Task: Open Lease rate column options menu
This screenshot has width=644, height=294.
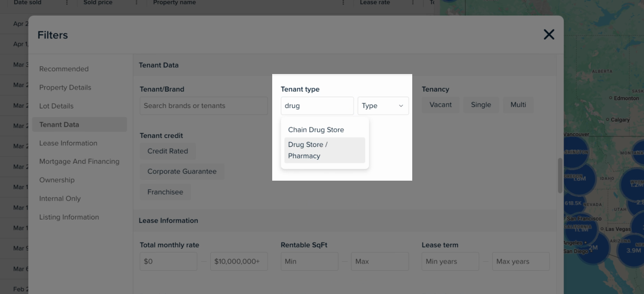Action: pyautogui.click(x=413, y=3)
